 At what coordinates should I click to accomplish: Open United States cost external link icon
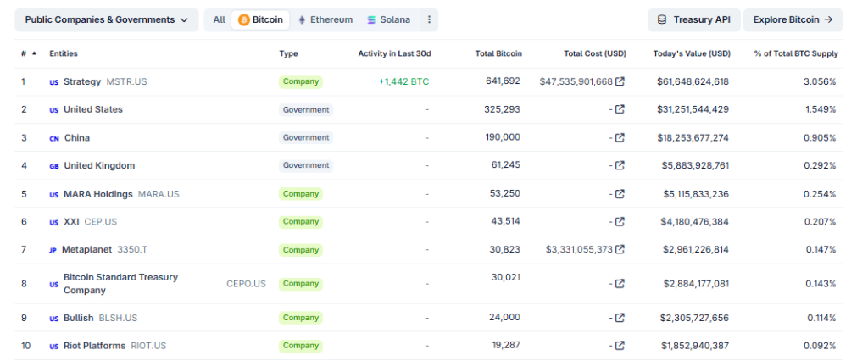pyautogui.click(x=620, y=109)
